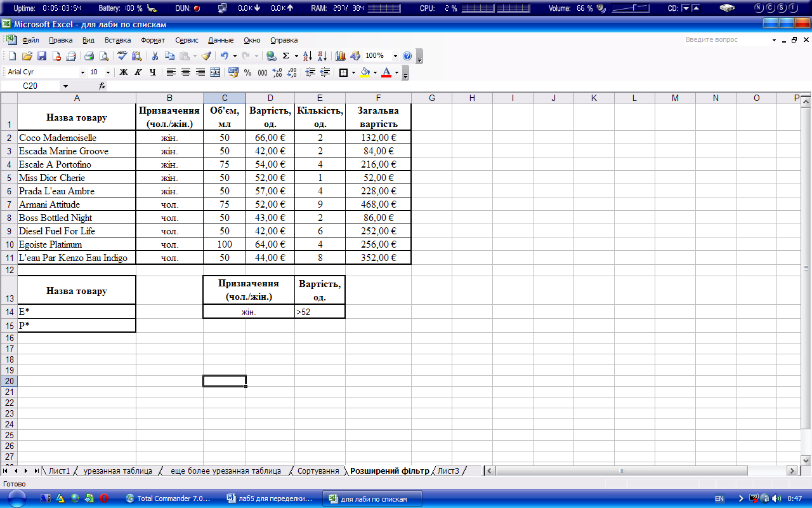Show the Drawing toolbar icon
Viewport: 812px width, 508px height.
pyautogui.click(x=355, y=56)
